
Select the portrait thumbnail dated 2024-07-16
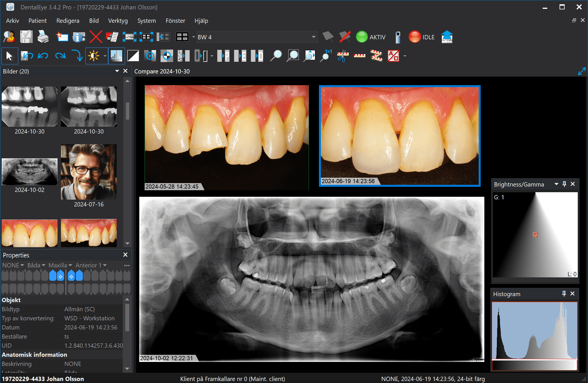coord(89,172)
